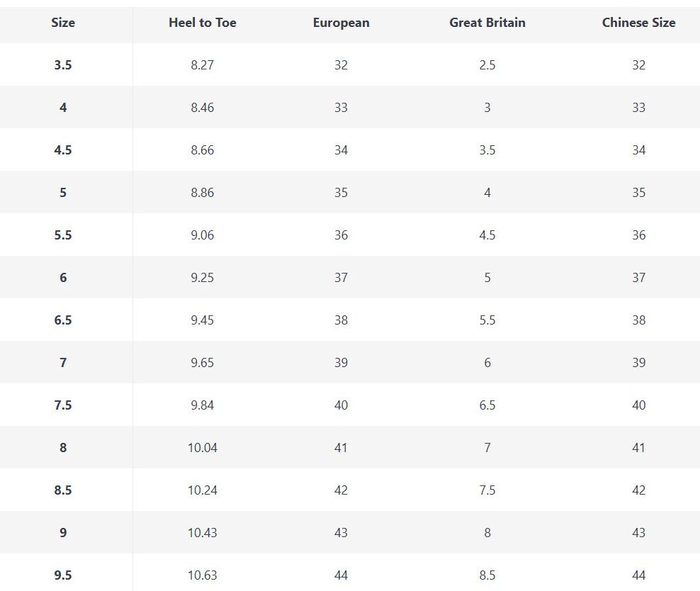700x591 pixels.
Task: Click the 10.04 heel to toe cell
Action: tap(203, 448)
